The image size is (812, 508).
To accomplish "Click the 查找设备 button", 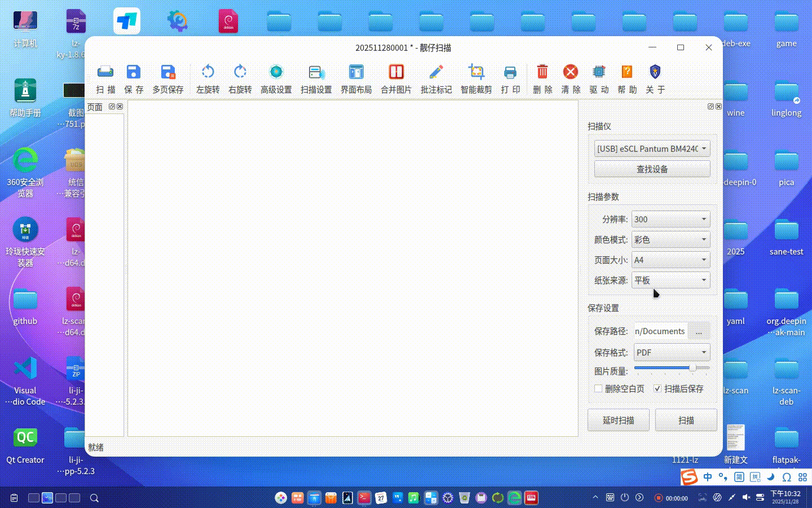I will 652,169.
